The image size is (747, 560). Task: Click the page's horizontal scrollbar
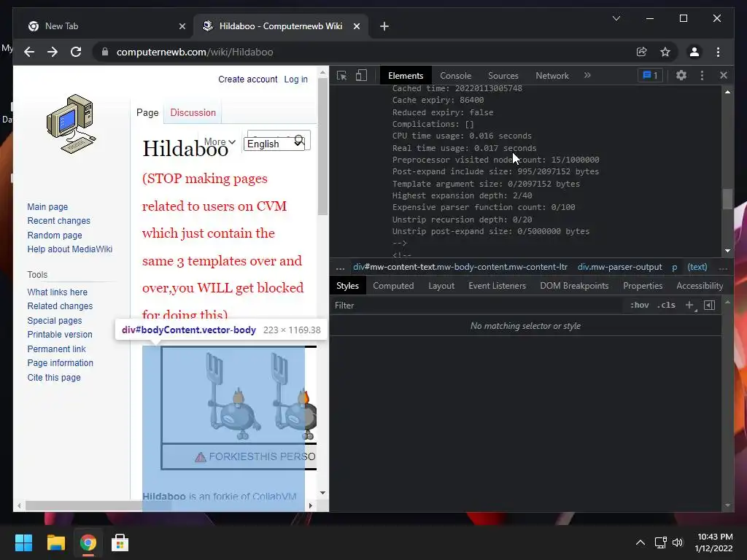[x=98, y=506]
